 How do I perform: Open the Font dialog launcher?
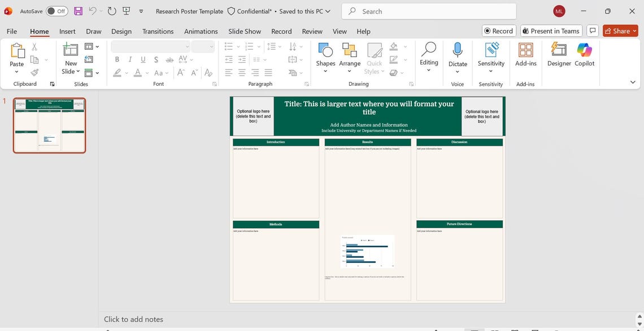(215, 84)
